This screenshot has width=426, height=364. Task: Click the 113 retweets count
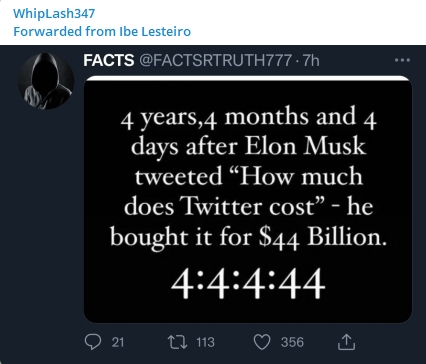pos(205,342)
